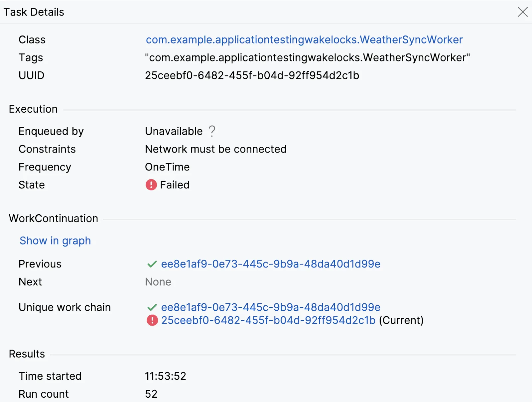Viewport: 532px width, 402px height.
Task: Click the Execution section header
Action: (33, 109)
